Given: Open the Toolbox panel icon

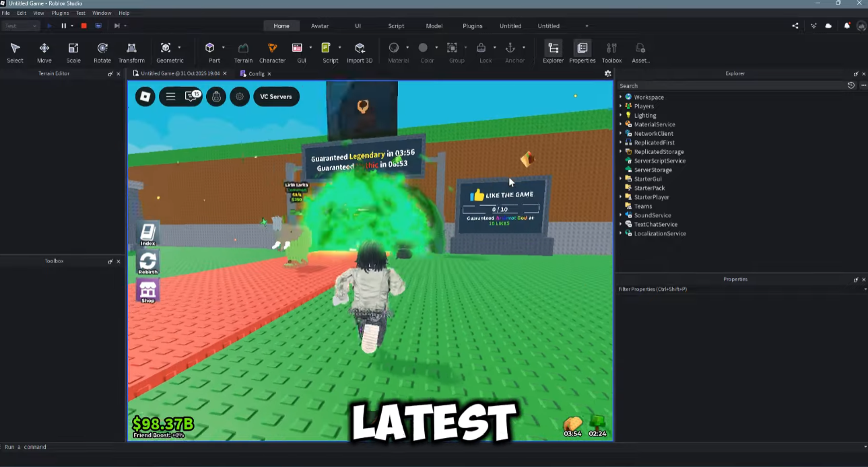Looking at the screenshot, I should [611, 49].
